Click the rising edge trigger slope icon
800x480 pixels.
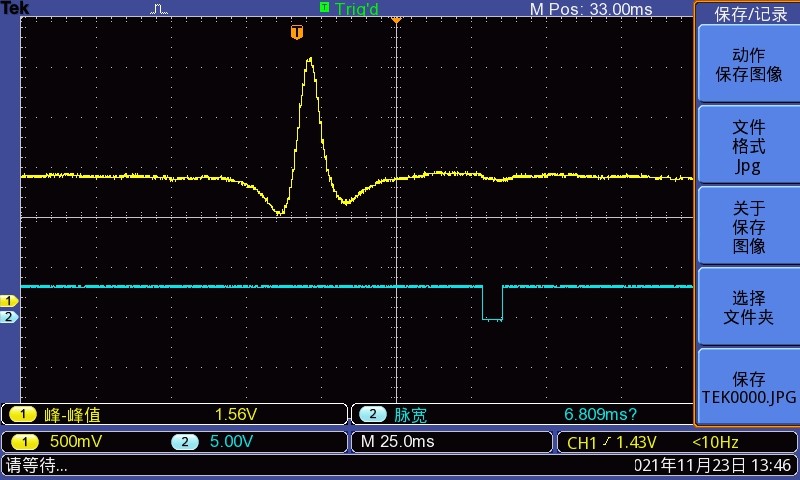pyautogui.click(x=606, y=441)
